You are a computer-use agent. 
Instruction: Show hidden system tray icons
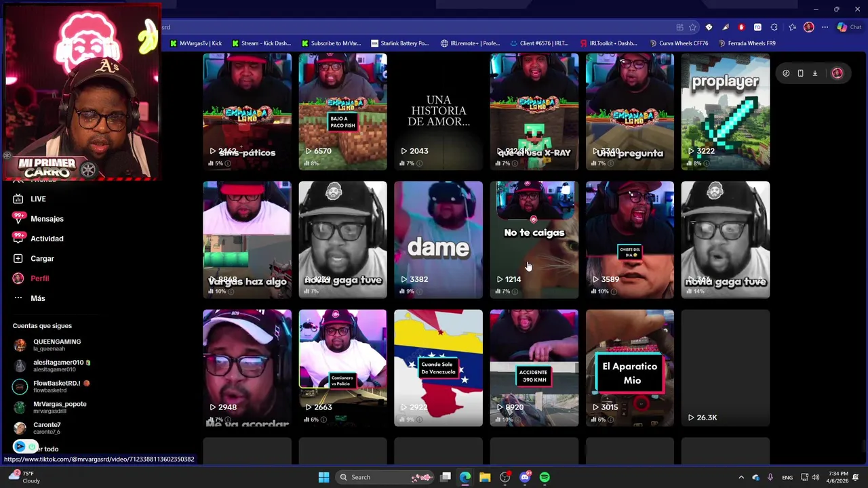pos(741,477)
